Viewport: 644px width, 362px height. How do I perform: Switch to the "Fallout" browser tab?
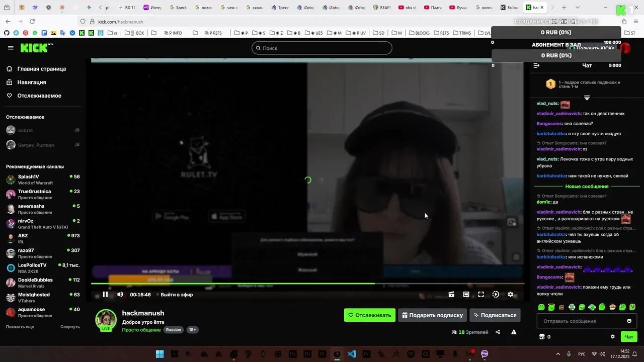[x=509, y=8]
